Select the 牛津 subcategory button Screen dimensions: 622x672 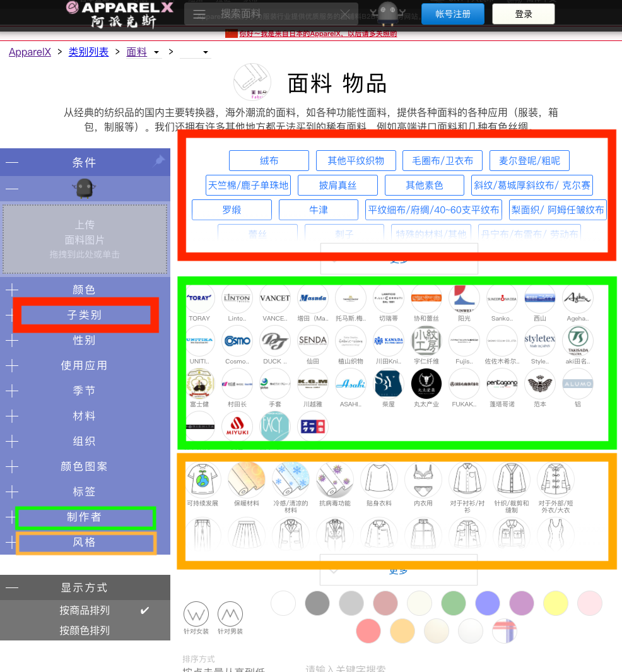click(319, 210)
